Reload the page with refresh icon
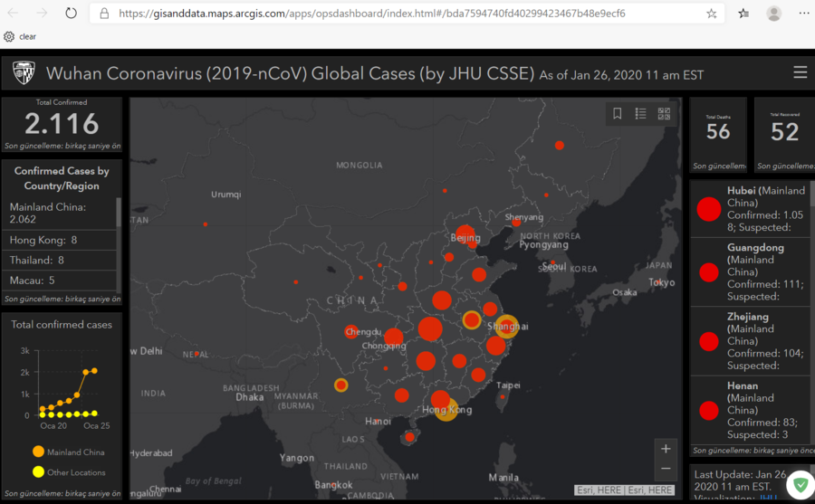 coord(72,14)
